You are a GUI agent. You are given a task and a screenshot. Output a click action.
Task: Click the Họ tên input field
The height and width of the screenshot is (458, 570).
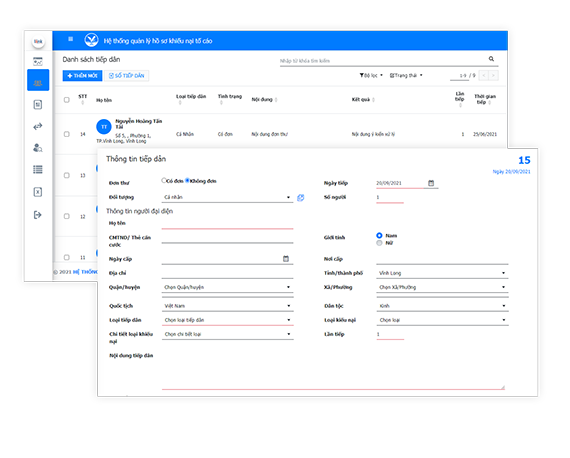pos(227,224)
